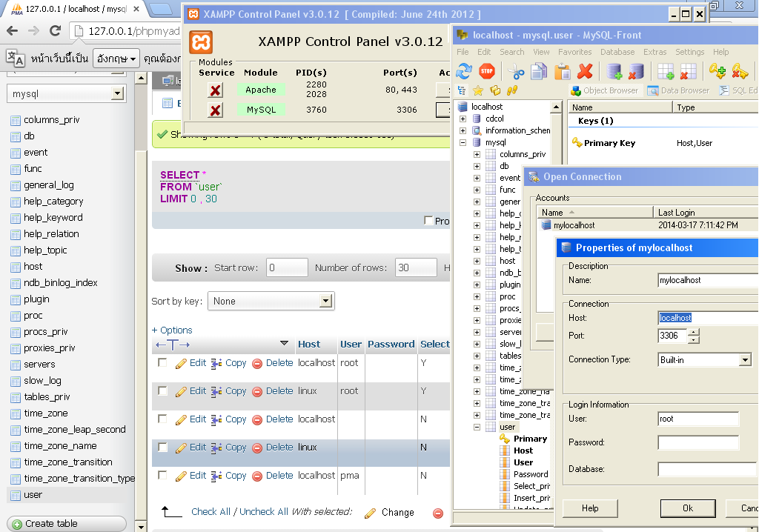Toggle the Profiling checkbox

click(428, 221)
